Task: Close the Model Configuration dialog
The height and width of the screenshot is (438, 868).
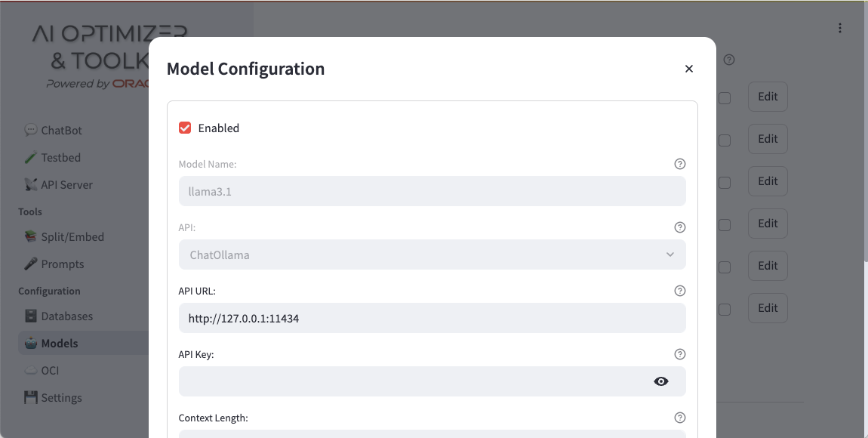Action: [x=688, y=69]
